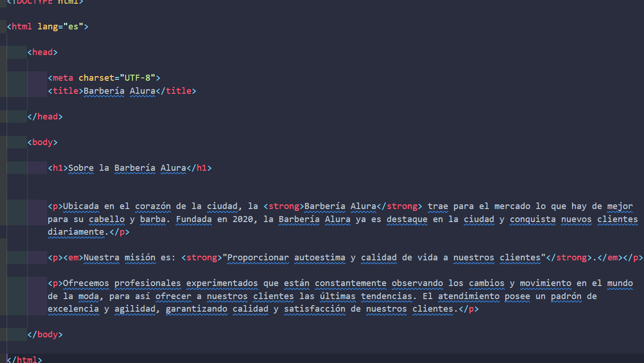Click the word "vida"
Screen dimensions: 644x363
coord(428,258)
